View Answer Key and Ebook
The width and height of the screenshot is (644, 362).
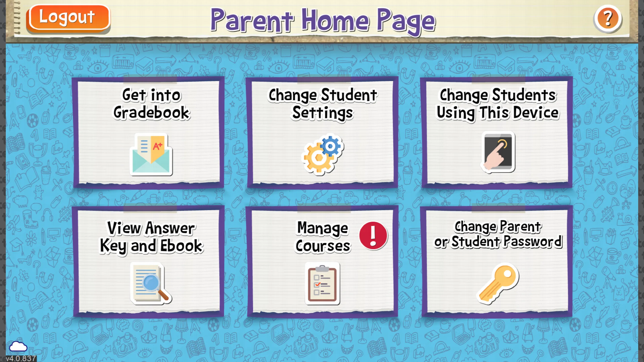pyautogui.click(x=150, y=264)
